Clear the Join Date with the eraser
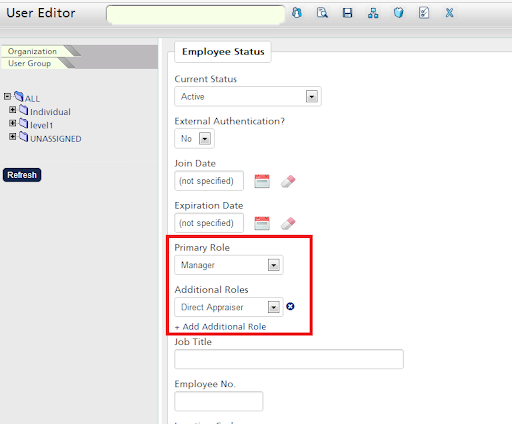This screenshot has height=424, width=512. coord(288,181)
